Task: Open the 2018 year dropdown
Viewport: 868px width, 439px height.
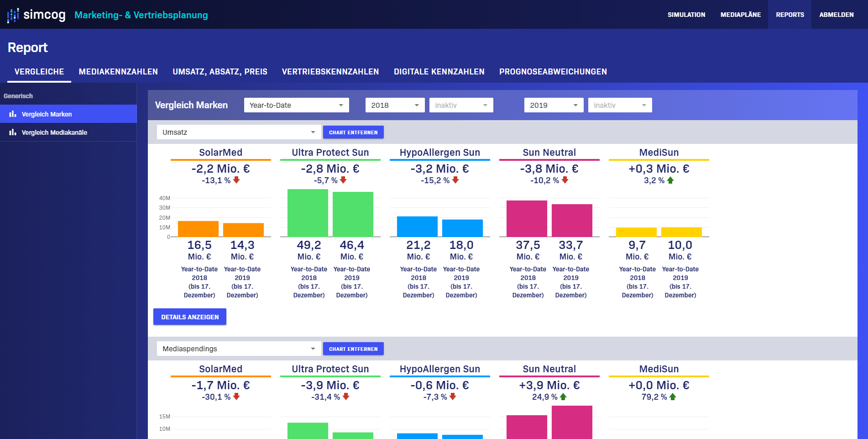Action: [395, 105]
